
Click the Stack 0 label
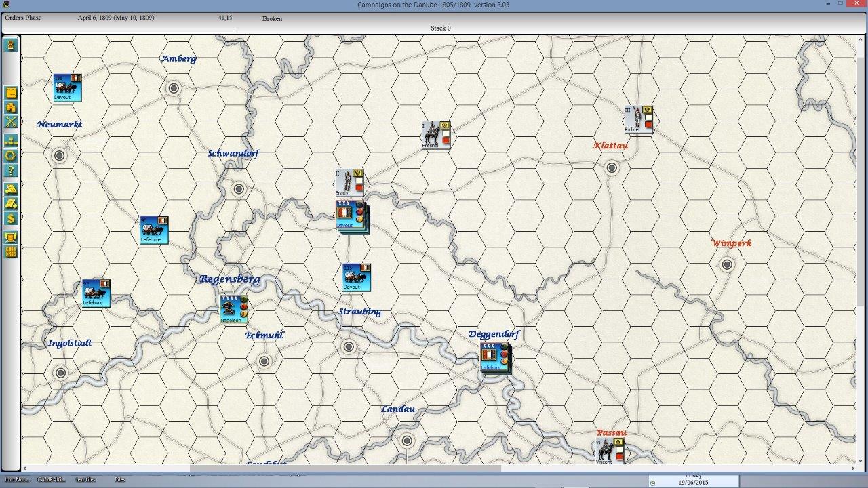click(x=440, y=28)
